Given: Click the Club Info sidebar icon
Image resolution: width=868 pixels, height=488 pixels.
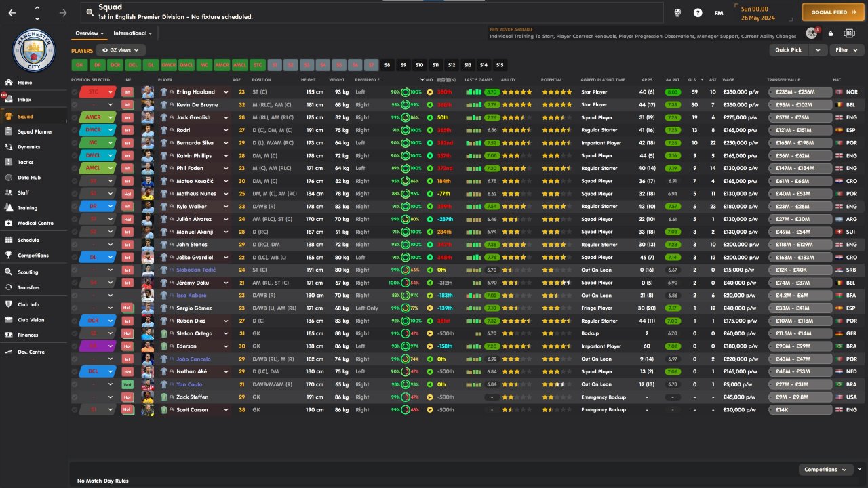Looking at the screenshot, I should click(x=8, y=304).
